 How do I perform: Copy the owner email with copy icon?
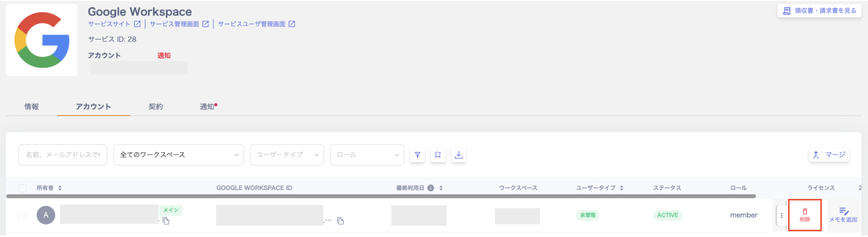coord(166,221)
